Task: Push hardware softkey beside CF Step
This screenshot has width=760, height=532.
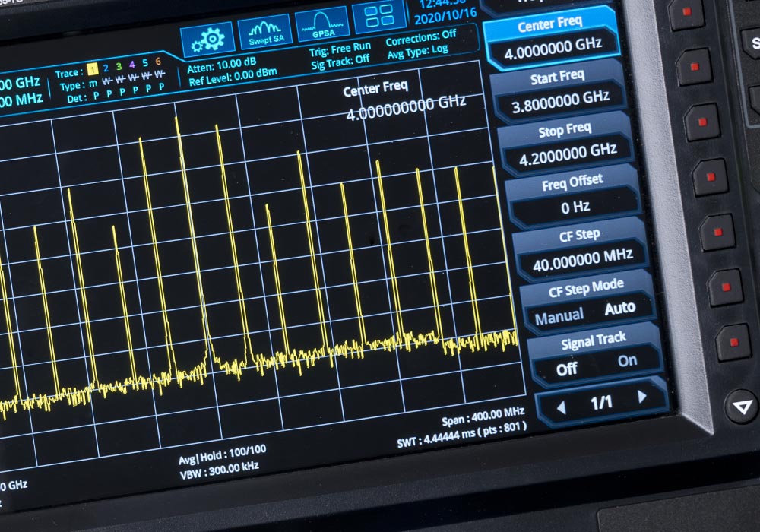Action: point(718,232)
